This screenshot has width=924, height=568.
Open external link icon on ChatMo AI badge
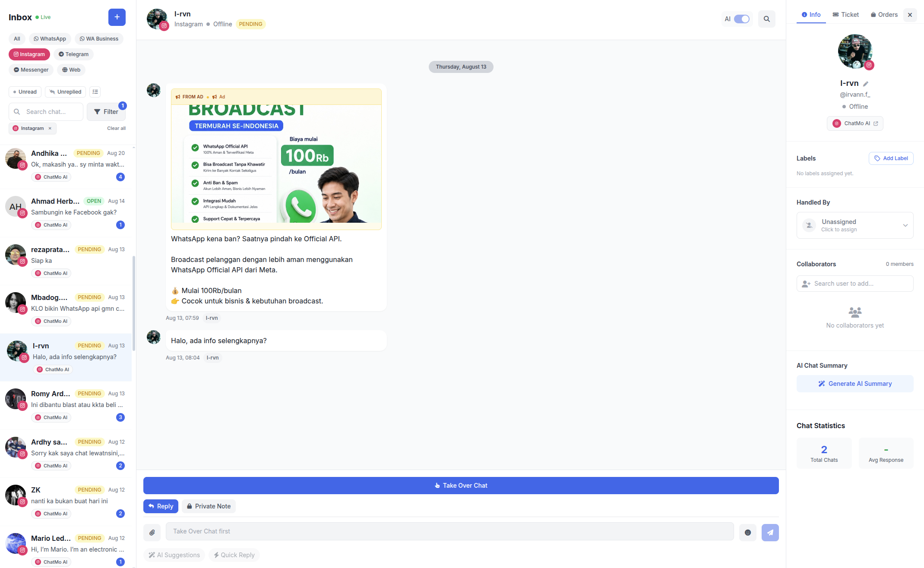tap(876, 123)
